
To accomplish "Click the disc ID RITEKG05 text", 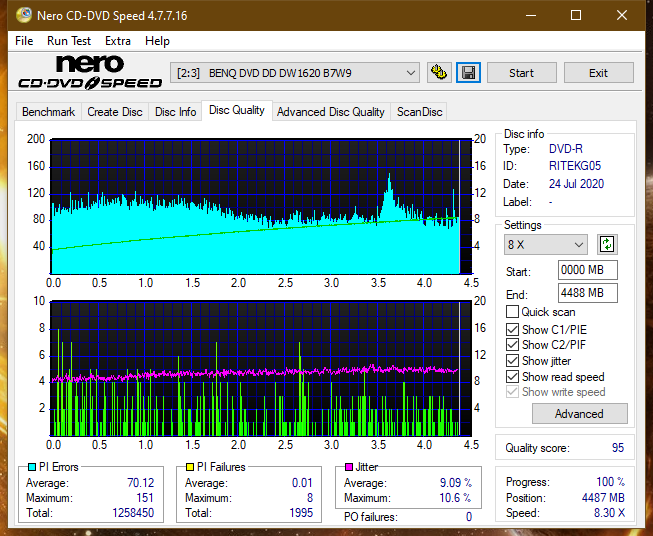I will tap(575, 166).
